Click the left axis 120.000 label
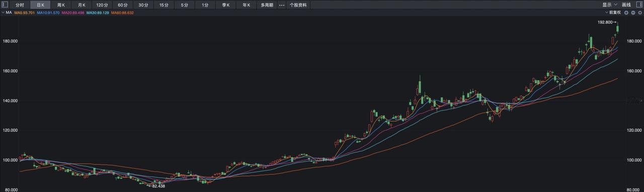644x192 pixels. tap(10, 130)
